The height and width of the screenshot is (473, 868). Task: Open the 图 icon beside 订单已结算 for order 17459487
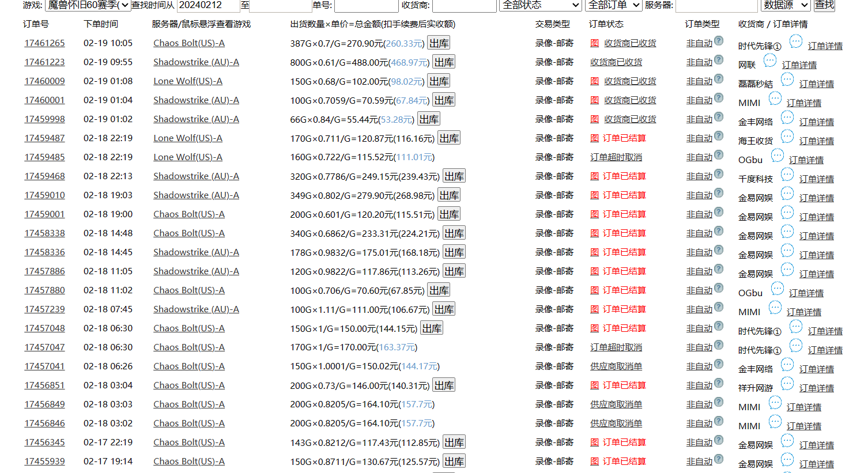595,138
